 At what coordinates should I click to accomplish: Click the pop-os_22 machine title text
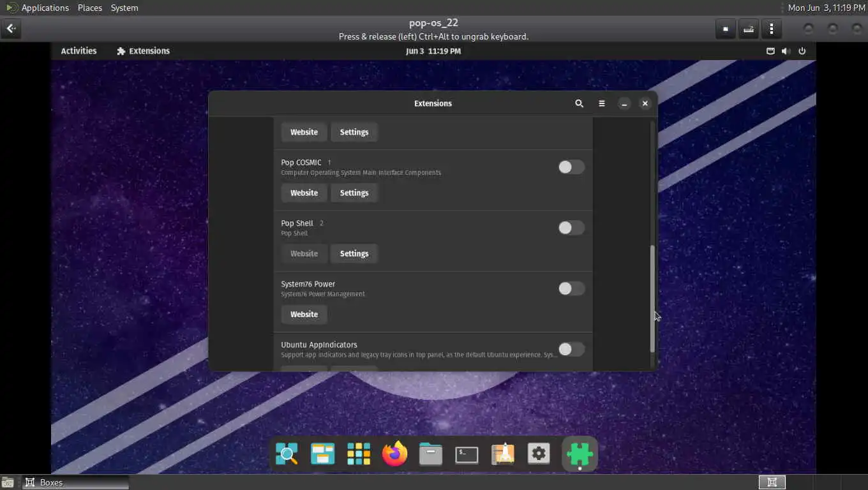point(433,23)
